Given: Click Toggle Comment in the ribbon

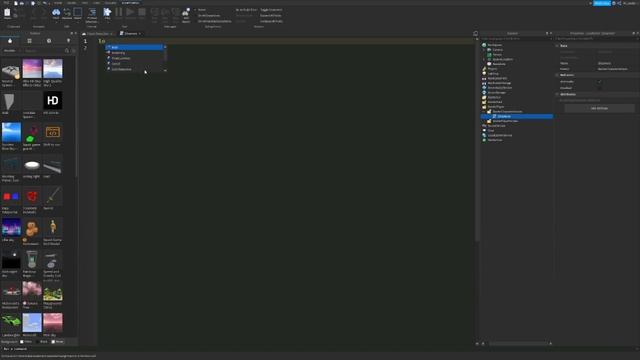Looking at the screenshot, I should pyautogui.click(x=271, y=10).
